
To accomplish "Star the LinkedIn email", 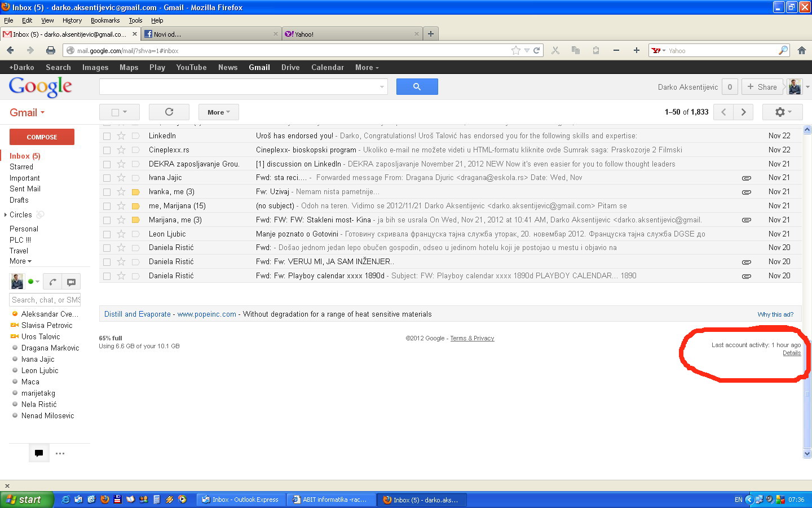I will coord(121,135).
